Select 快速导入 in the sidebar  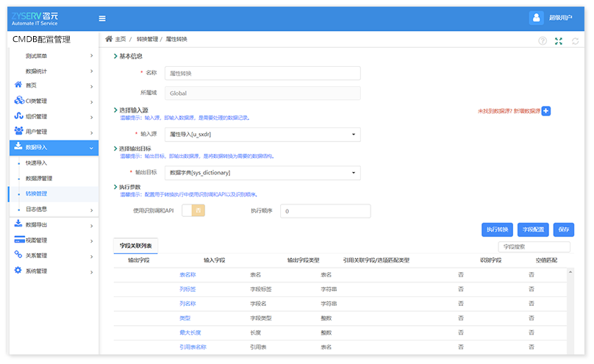[x=37, y=163]
